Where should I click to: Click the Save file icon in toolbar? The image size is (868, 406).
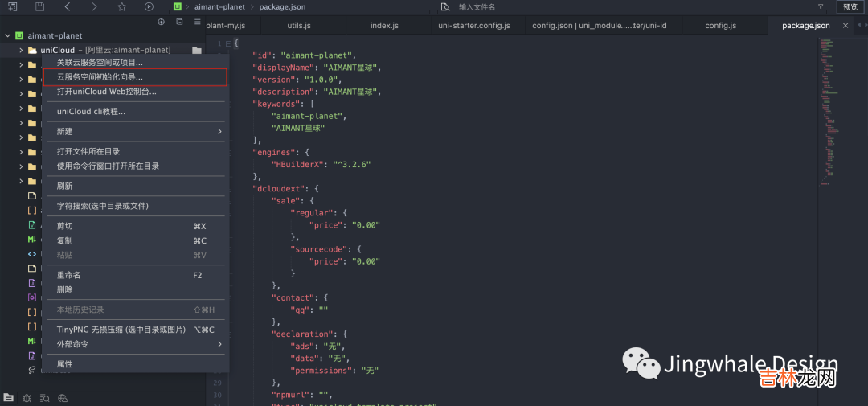39,6
